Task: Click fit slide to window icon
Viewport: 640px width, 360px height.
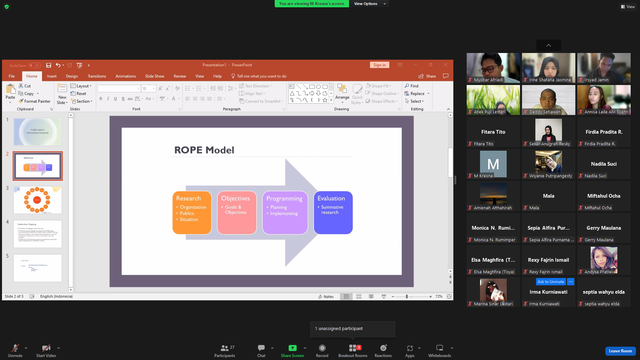Action: tap(449, 297)
